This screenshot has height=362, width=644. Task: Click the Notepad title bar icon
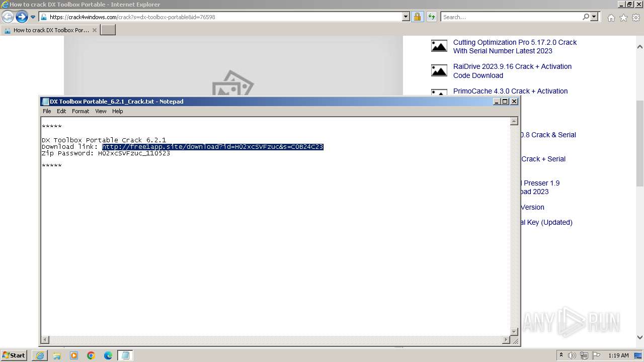tap(45, 102)
